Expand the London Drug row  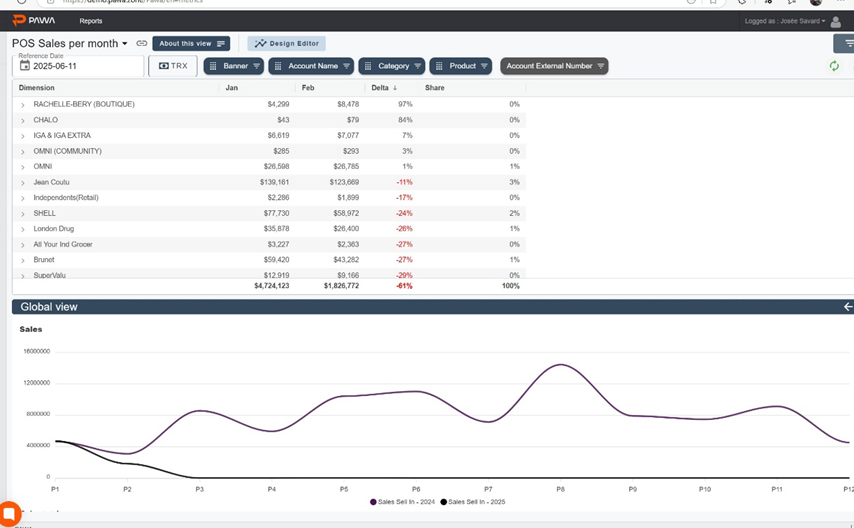point(23,229)
